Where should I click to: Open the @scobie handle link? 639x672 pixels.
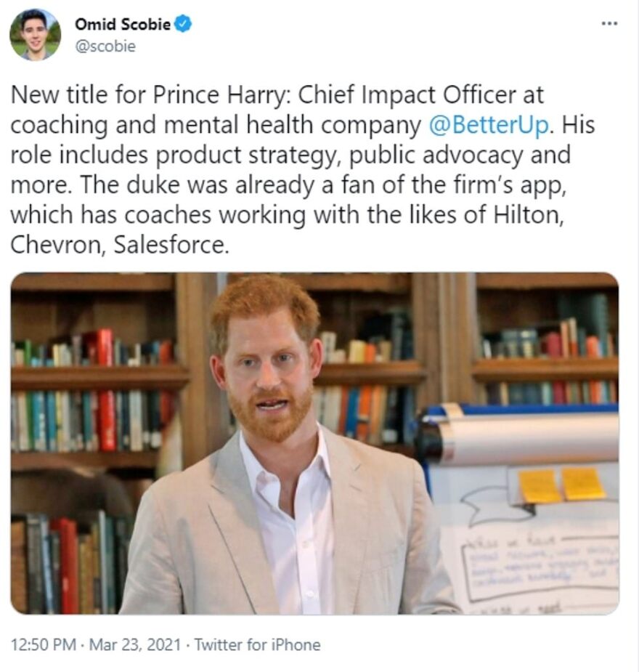click(x=105, y=46)
